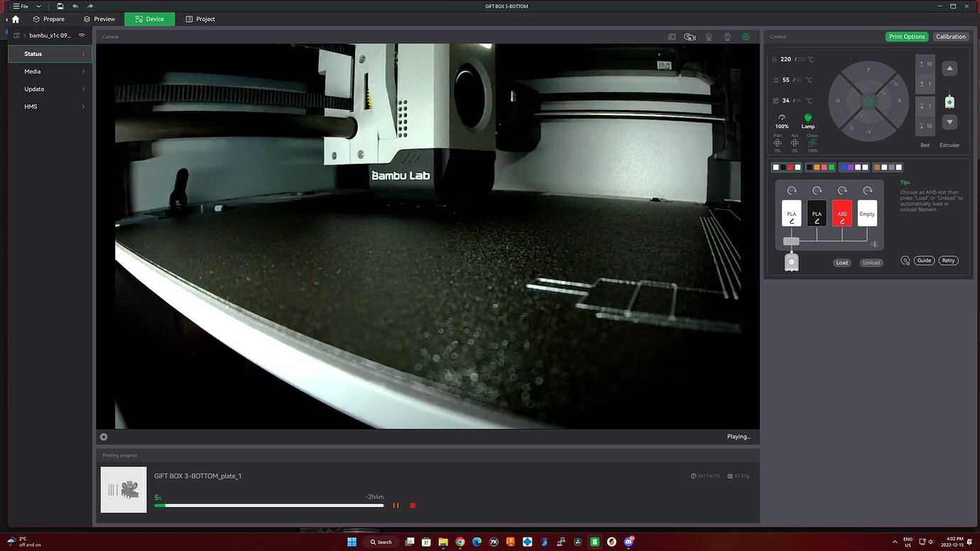Select the black PLA filament slot
This screenshot has width=980, height=551.
[x=817, y=214]
